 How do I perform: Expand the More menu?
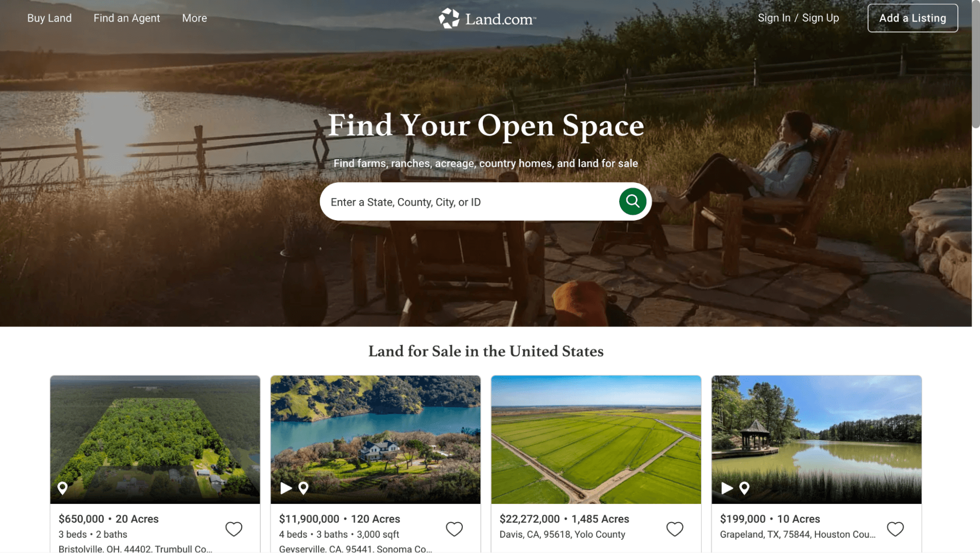coord(195,18)
